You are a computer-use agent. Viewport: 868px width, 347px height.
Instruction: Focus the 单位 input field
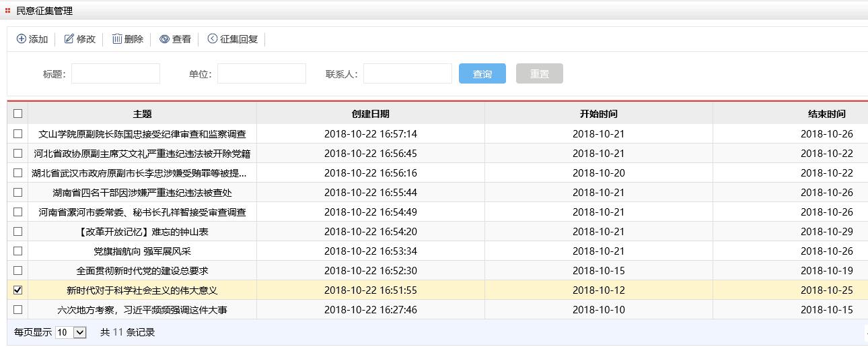click(262, 73)
